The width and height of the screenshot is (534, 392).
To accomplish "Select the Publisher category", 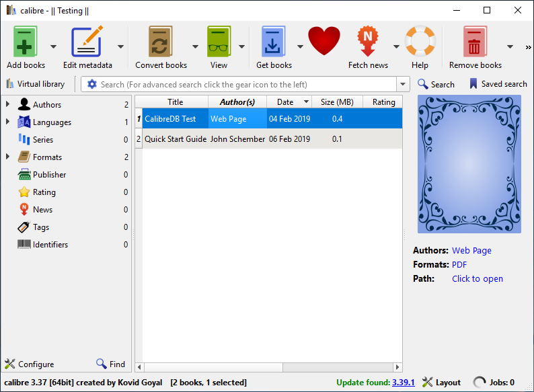I will (x=49, y=175).
